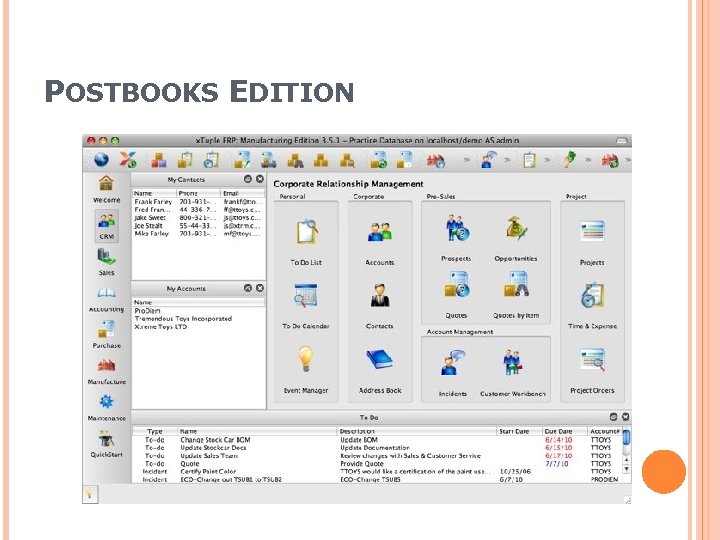Viewport: 720px width, 540px height.
Task: Open the Quotes icon
Action: pyautogui.click(x=456, y=285)
